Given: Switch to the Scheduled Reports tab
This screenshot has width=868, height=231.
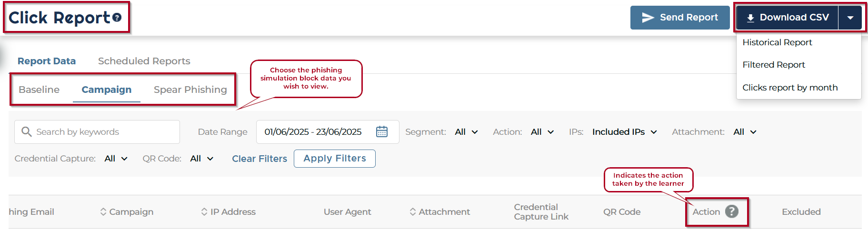Looking at the screenshot, I should click(x=144, y=61).
